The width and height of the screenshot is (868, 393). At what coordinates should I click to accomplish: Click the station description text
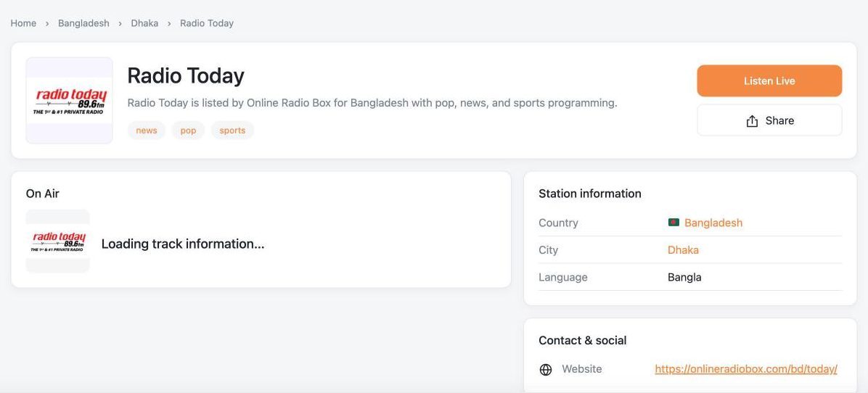(372, 103)
